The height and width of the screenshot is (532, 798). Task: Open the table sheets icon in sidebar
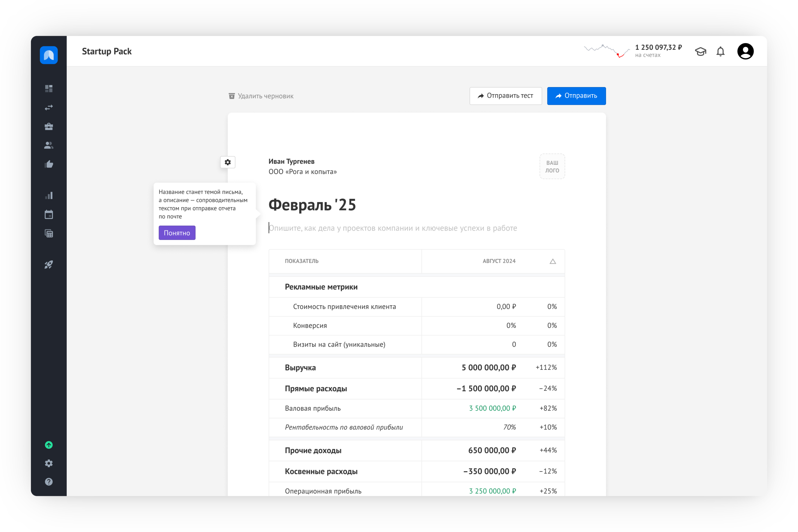coord(49,233)
